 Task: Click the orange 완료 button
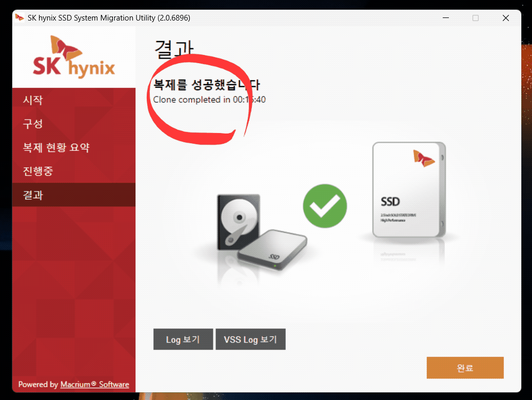[465, 368]
